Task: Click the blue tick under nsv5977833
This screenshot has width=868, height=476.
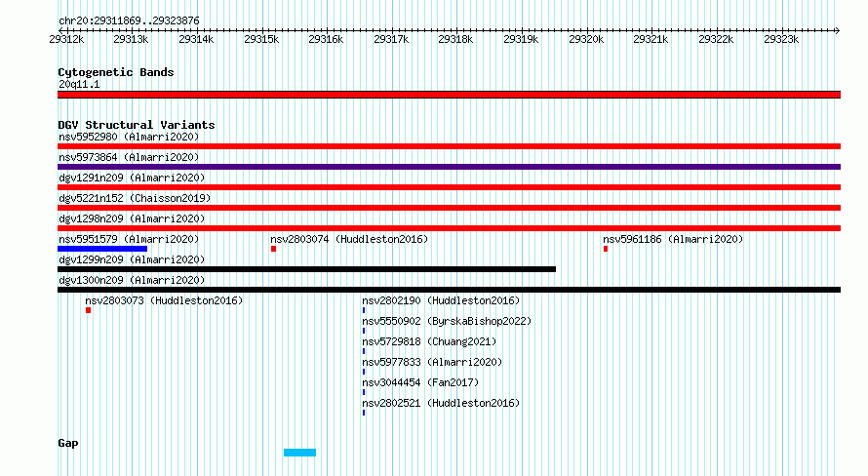Action: [x=364, y=372]
